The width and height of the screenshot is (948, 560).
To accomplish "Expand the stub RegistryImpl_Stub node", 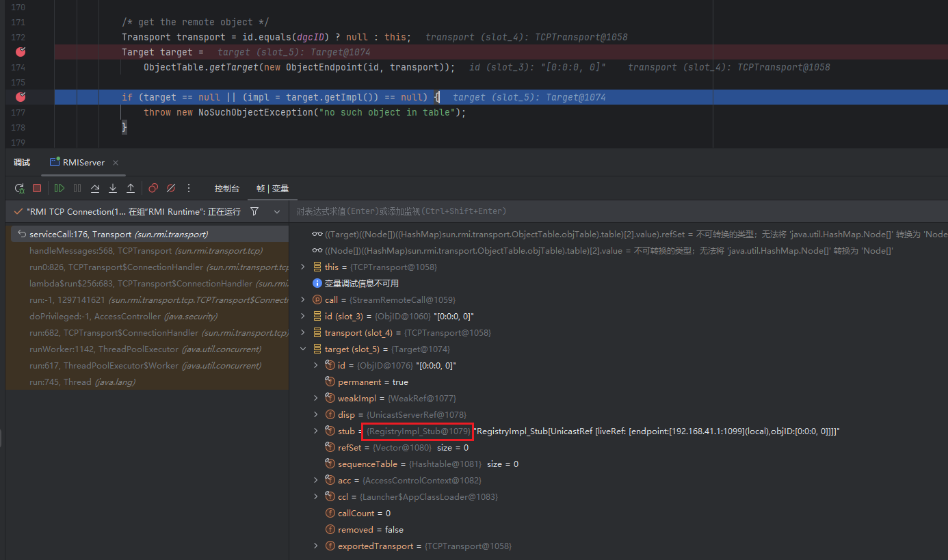I will click(315, 431).
